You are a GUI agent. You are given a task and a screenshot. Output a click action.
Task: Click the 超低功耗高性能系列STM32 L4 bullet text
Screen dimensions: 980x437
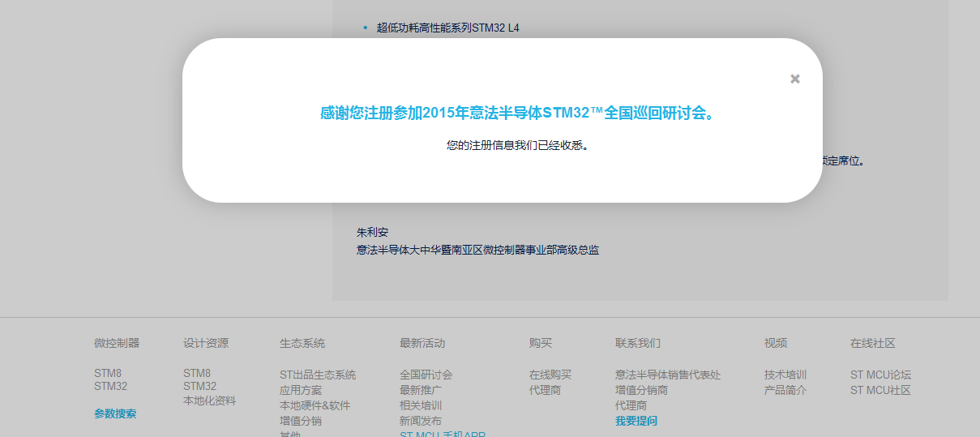(x=448, y=28)
